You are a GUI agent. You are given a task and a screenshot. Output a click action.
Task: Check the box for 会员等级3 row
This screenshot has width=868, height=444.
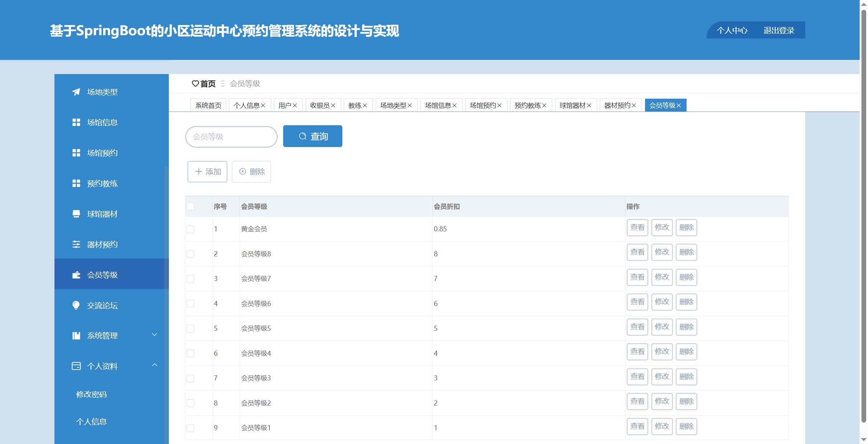pyautogui.click(x=190, y=378)
